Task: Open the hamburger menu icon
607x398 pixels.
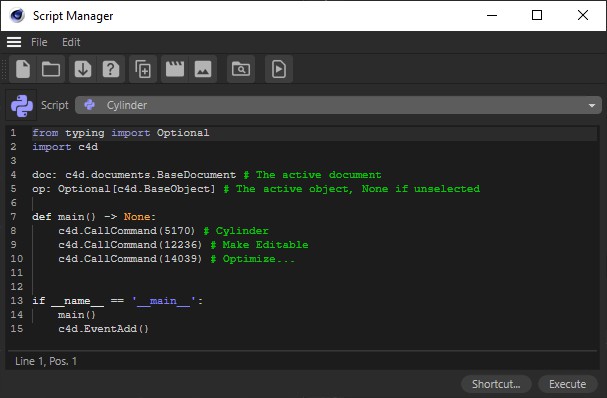Action: pyautogui.click(x=14, y=42)
